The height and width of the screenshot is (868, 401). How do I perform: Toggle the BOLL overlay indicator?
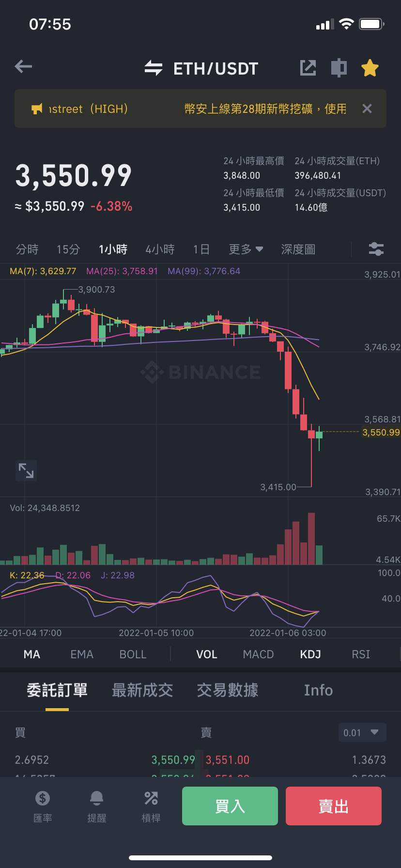coord(133,654)
